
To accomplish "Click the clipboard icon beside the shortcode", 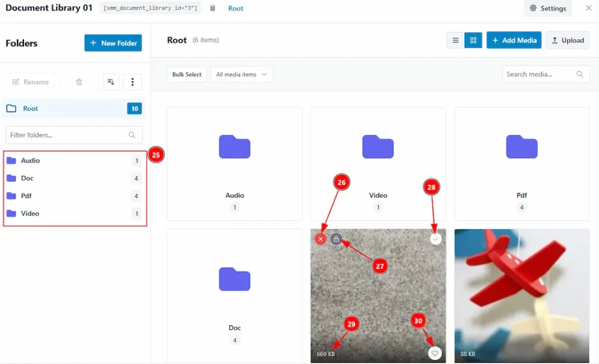I will (x=212, y=8).
